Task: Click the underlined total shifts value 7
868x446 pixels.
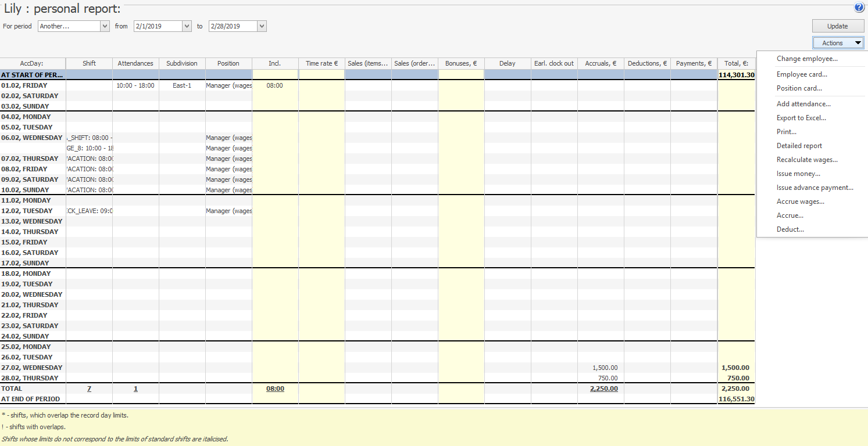Action: click(89, 389)
